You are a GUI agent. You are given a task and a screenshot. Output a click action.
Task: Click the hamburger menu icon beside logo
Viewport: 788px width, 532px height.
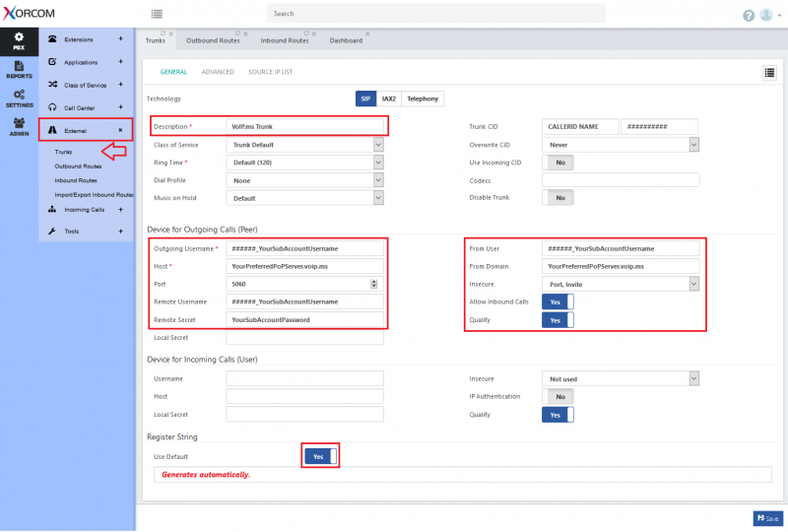[157, 14]
